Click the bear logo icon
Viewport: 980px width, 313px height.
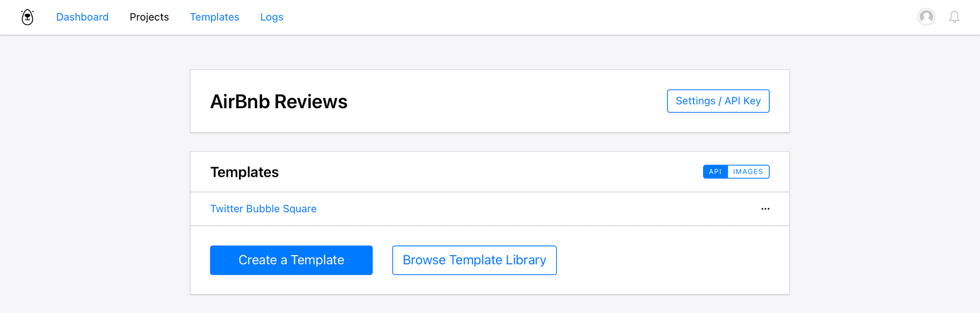tap(27, 17)
